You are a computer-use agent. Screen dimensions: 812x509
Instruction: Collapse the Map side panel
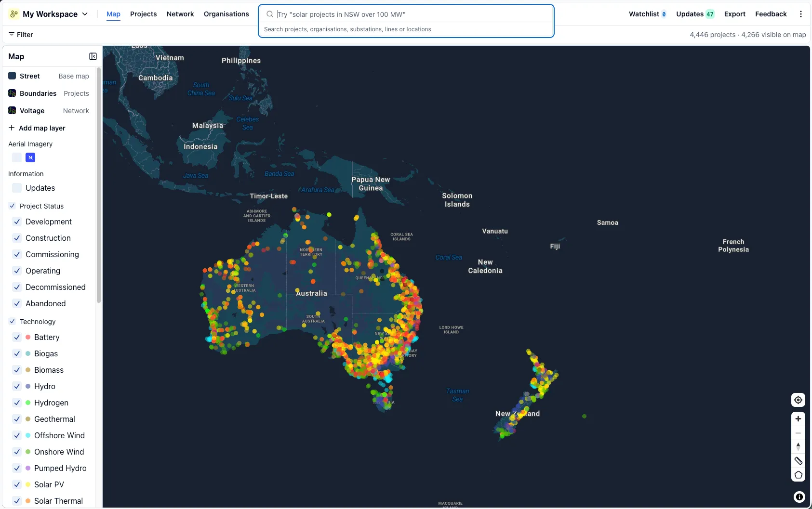tap(93, 56)
